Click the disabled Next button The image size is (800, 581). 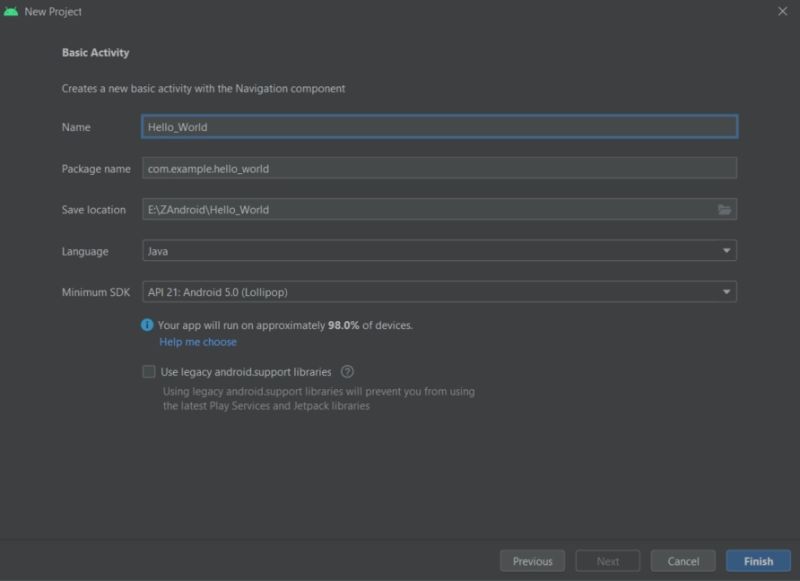[x=608, y=561]
